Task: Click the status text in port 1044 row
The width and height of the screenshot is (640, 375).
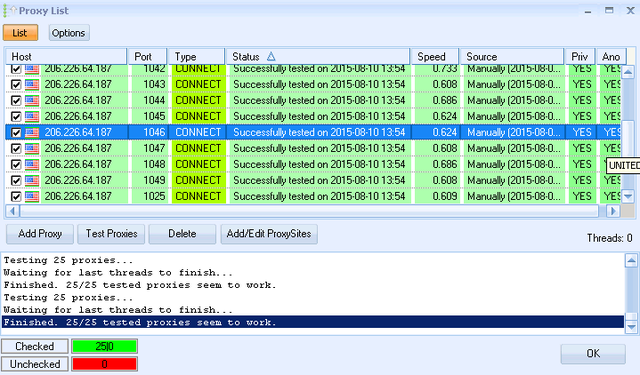Action: [x=319, y=100]
